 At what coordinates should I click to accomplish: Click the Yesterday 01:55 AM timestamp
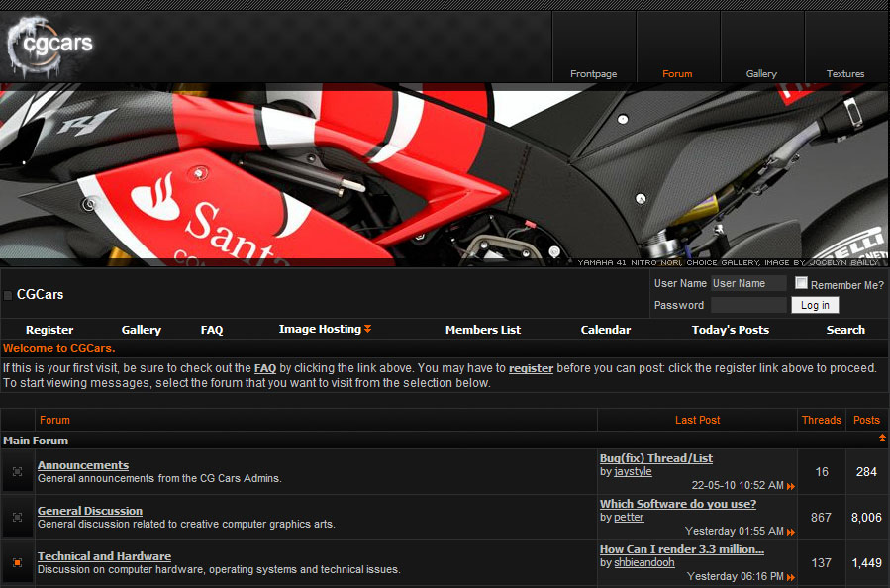pos(734,531)
